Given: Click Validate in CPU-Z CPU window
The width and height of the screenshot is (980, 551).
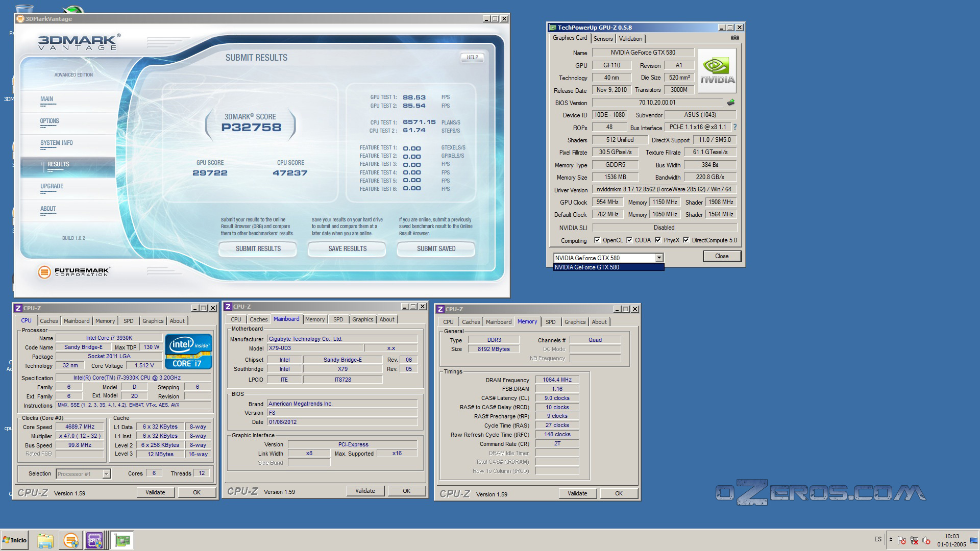Looking at the screenshot, I should [x=155, y=492].
